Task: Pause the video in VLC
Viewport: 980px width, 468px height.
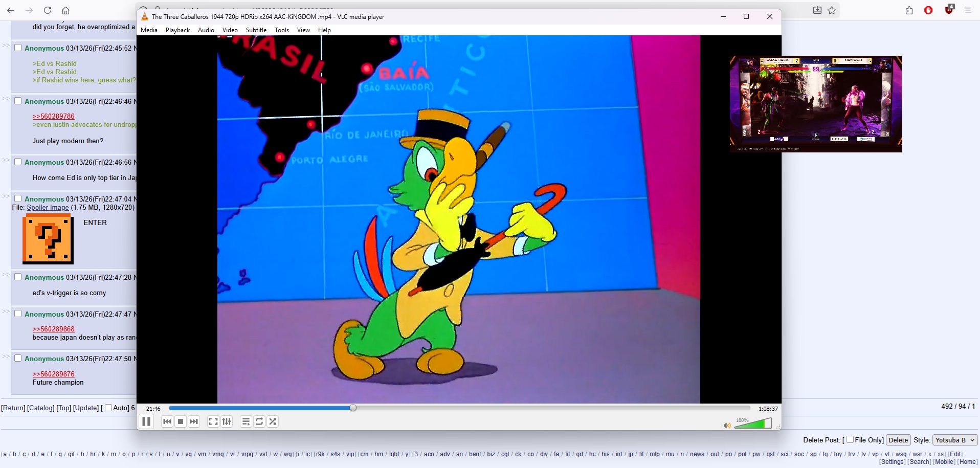Action: 146,421
